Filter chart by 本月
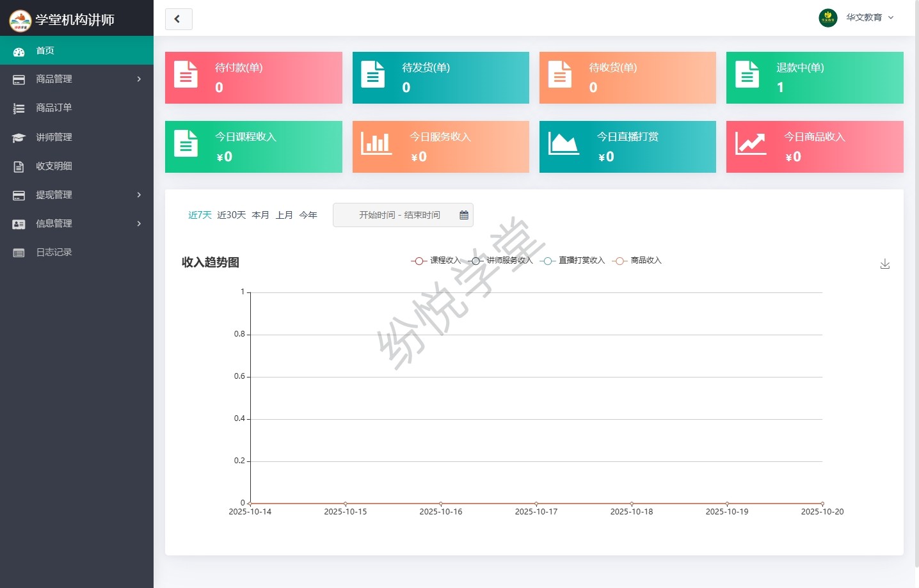 pos(260,215)
